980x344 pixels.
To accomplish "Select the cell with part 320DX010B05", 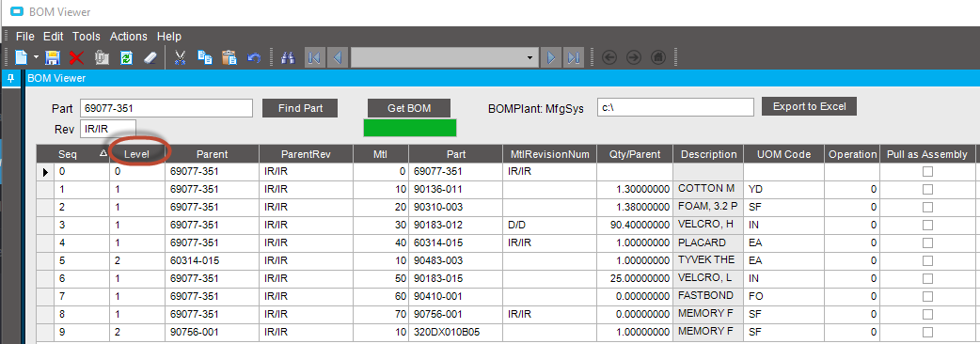I will click(455, 332).
